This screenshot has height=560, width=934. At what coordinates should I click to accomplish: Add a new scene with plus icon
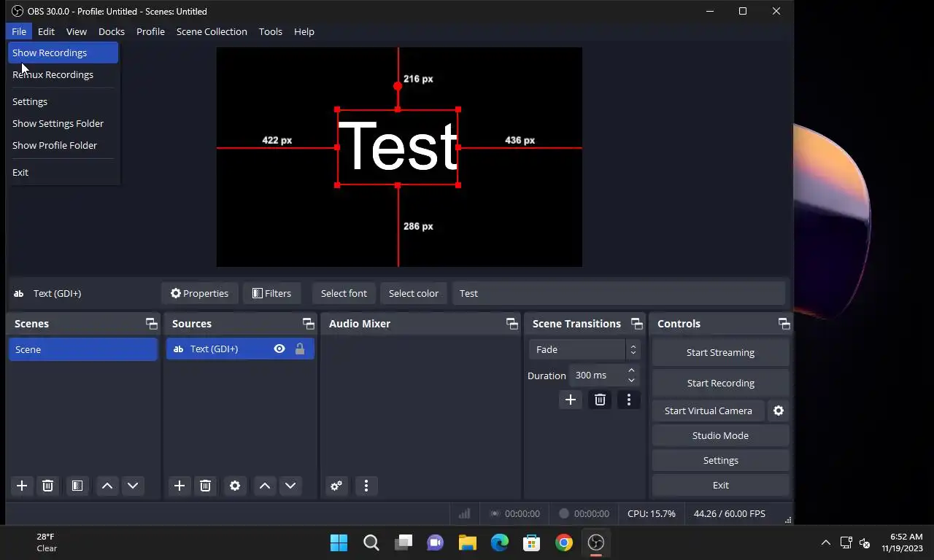pyautogui.click(x=22, y=486)
